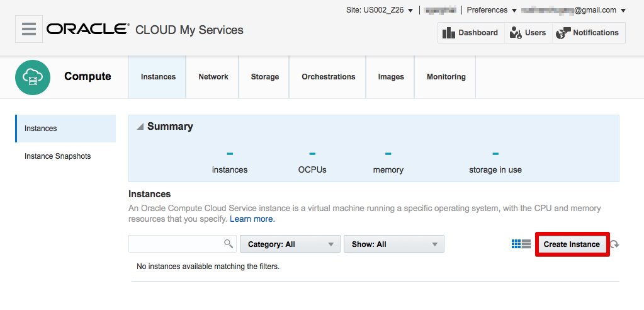Open the hamburger navigation menu
The height and width of the screenshot is (310, 644).
(29, 29)
